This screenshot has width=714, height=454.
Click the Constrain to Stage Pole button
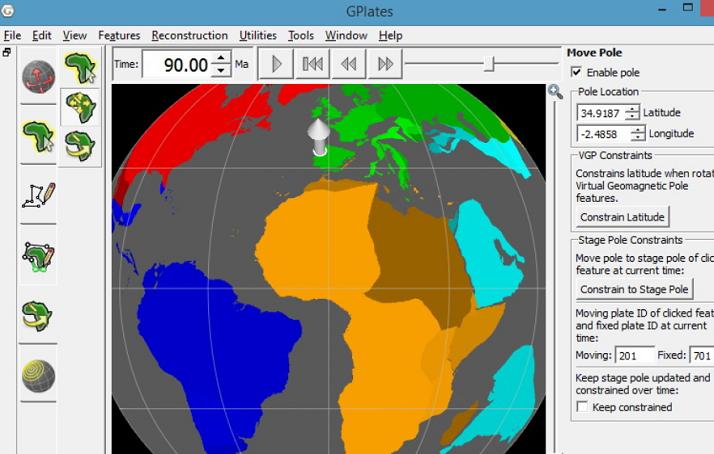[634, 289]
